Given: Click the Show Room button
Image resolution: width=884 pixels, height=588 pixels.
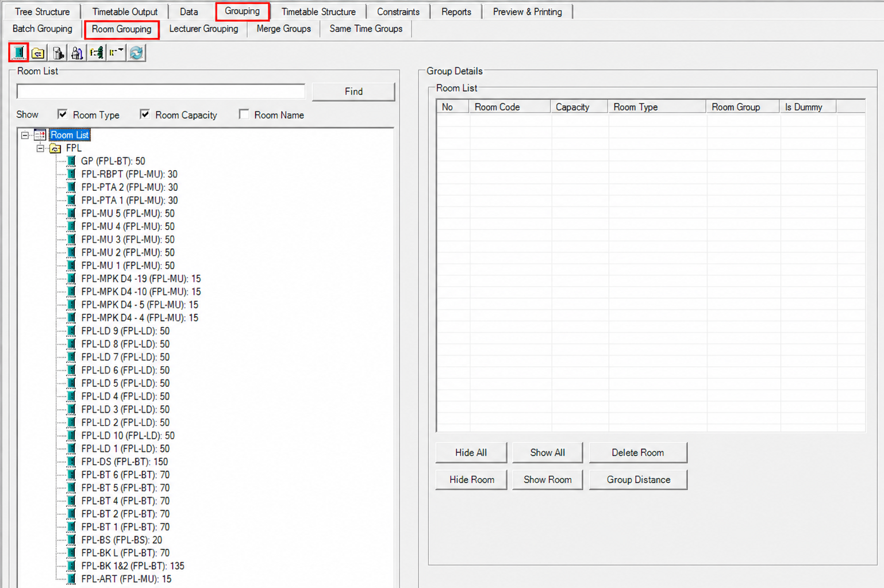Looking at the screenshot, I should pyautogui.click(x=548, y=479).
